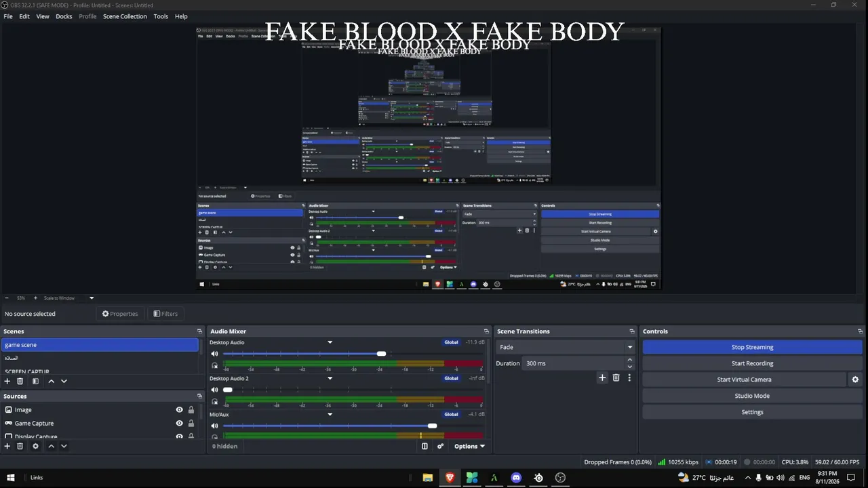The image size is (868, 488).
Task: Open the File menu
Action: [x=8, y=16]
